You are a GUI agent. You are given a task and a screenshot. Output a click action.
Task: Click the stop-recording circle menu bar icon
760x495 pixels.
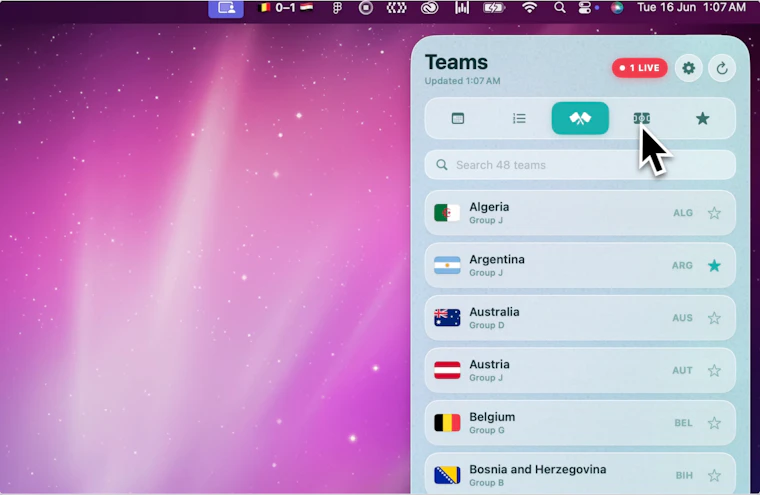(x=365, y=8)
